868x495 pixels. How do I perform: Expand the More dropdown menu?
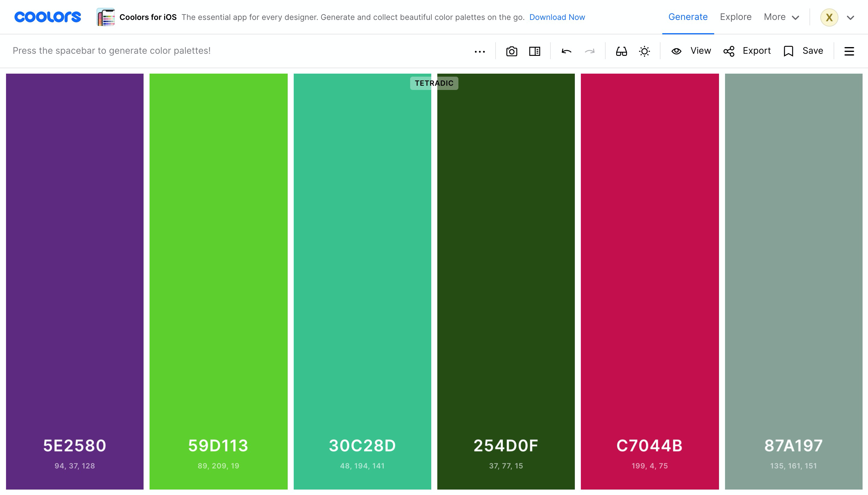[781, 17]
